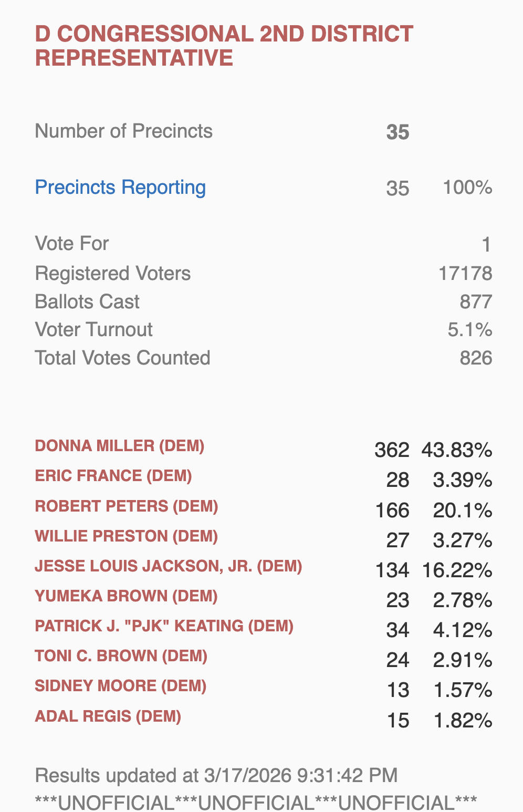Select candidate Donna Miller (DEM)

pyautogui.click(x=120, y=446)
